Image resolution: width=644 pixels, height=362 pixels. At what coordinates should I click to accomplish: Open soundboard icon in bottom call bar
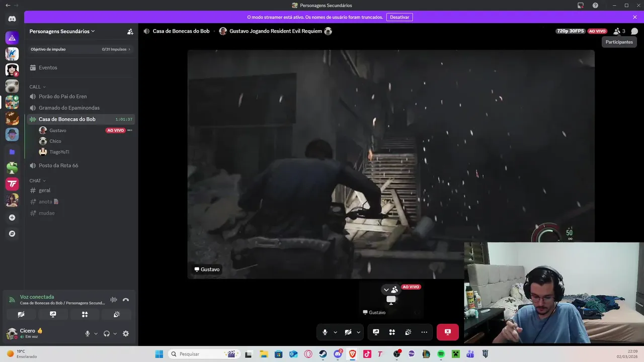[408, 332]
